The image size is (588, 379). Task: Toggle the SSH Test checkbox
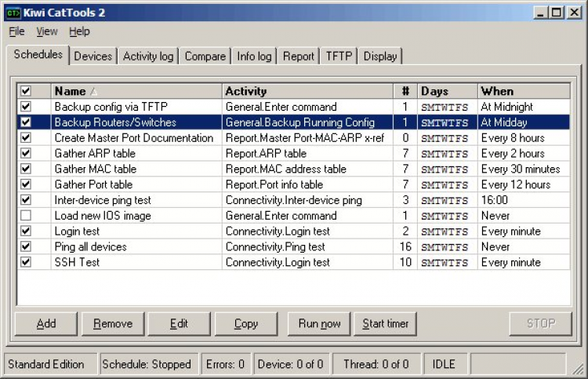(26, 262)
